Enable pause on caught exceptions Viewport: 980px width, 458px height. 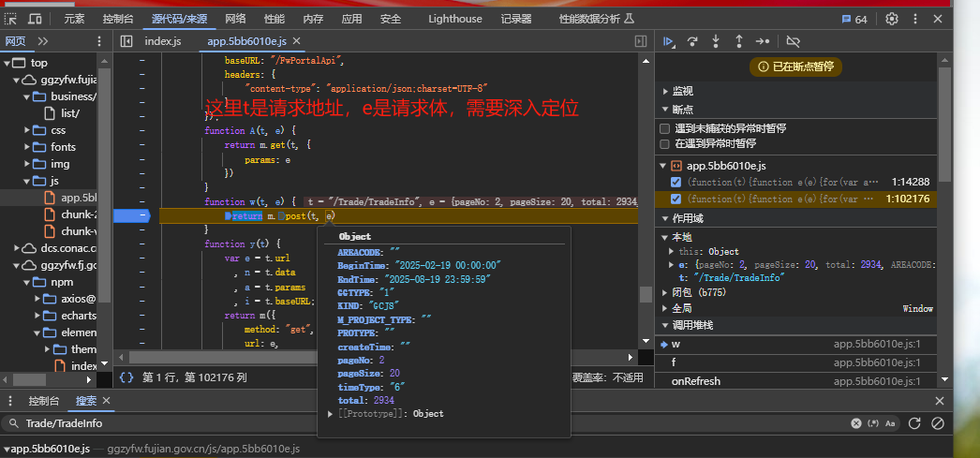tap(665, 143)
